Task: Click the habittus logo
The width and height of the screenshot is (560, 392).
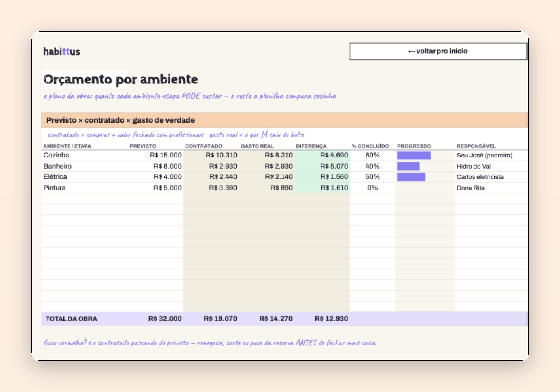Action: pos(62,52)
